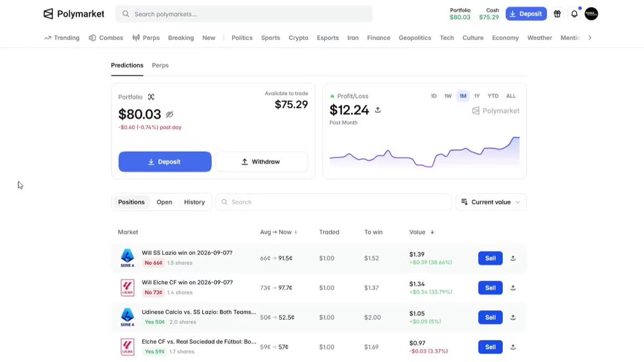This screenshot has width=644, height=362.
Task: Open header Portfolio $80.03 link
Action: tap(460, 14)
